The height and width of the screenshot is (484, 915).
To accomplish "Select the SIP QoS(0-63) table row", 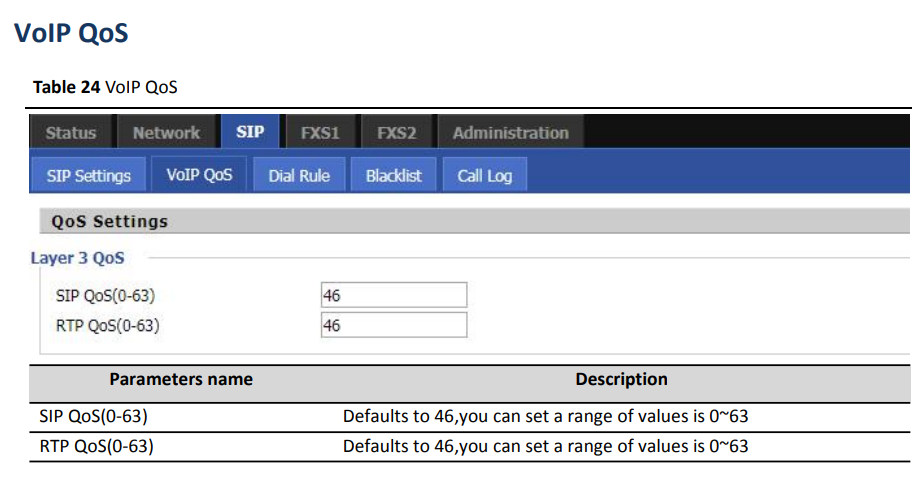I will tap(470, 416).
